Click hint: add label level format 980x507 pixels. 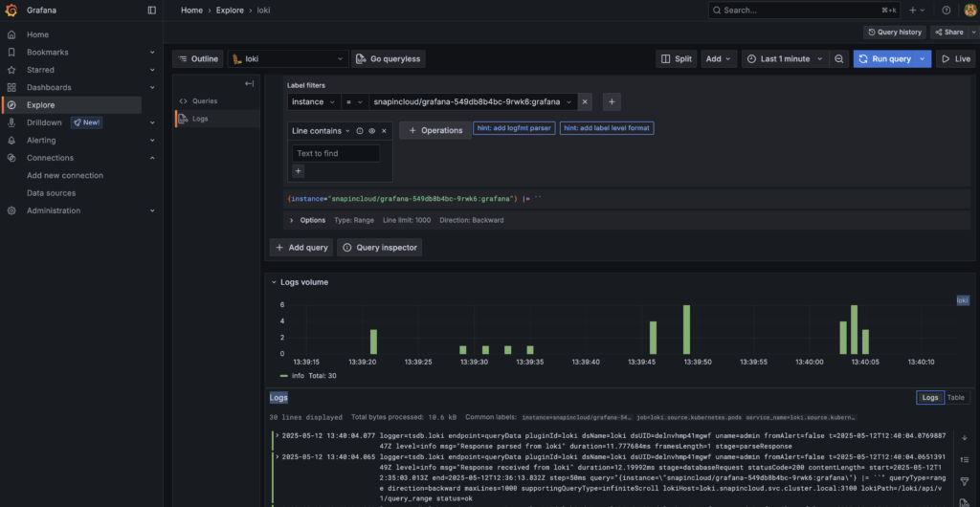[607, 128]
